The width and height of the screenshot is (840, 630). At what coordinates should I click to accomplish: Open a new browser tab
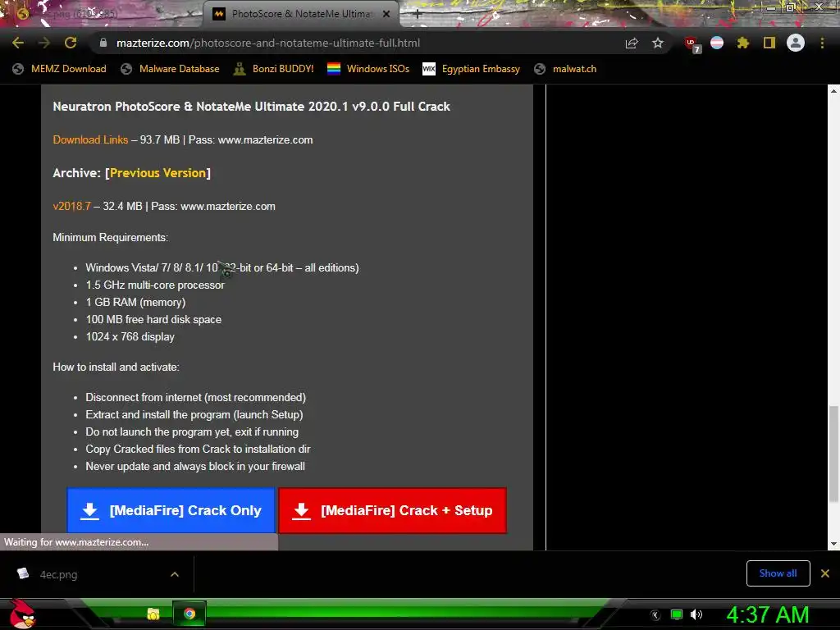418,15
